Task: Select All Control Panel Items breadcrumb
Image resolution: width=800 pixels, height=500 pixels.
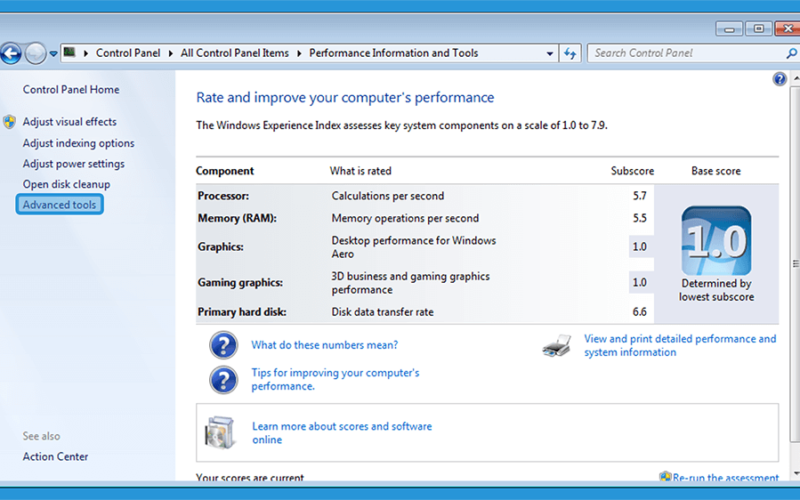Action: click(234, 53)
